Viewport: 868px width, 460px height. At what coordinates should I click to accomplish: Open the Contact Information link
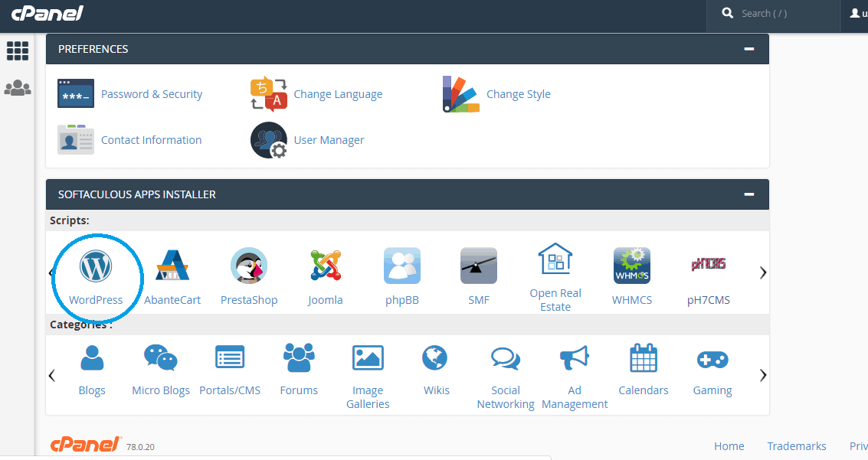[x=151, y=140]
